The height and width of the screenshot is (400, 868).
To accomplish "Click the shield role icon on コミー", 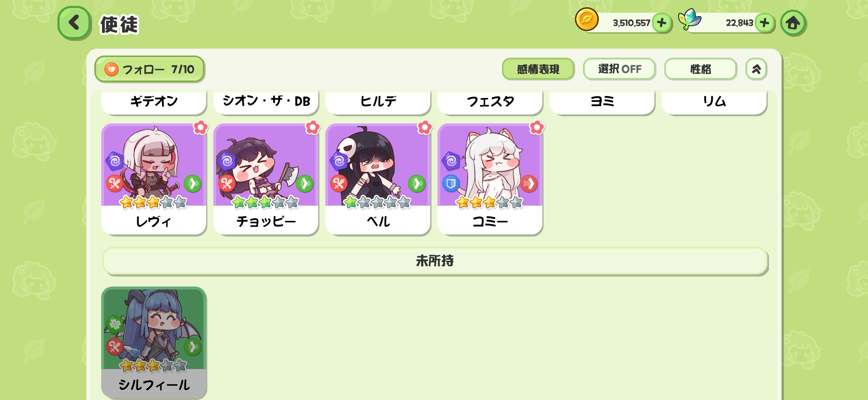I will point(451,184).
